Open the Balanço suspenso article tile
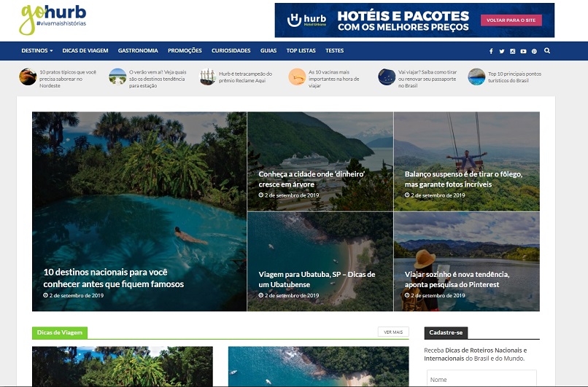588x387 pixels. coord(466,162)
